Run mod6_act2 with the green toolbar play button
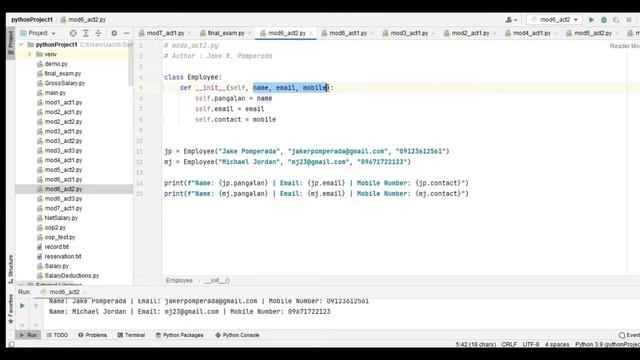The width and height of the screenshot is (640, 360). (x=591, y=20)
